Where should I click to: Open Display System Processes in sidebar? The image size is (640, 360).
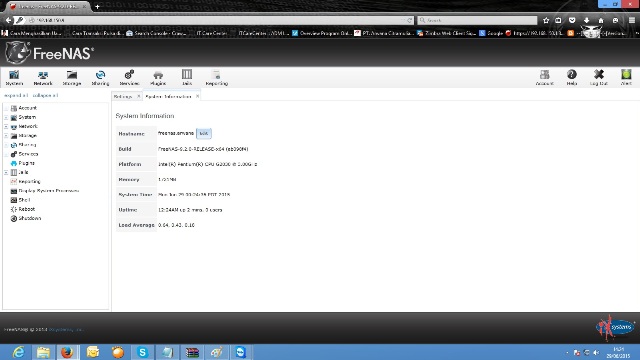[49, 191]
